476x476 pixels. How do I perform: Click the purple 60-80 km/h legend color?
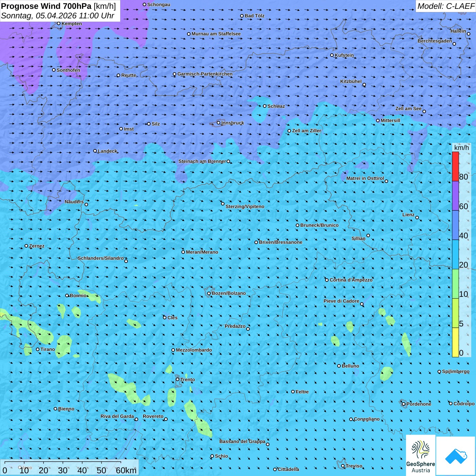pyautogui.click(x=455, y=196)
